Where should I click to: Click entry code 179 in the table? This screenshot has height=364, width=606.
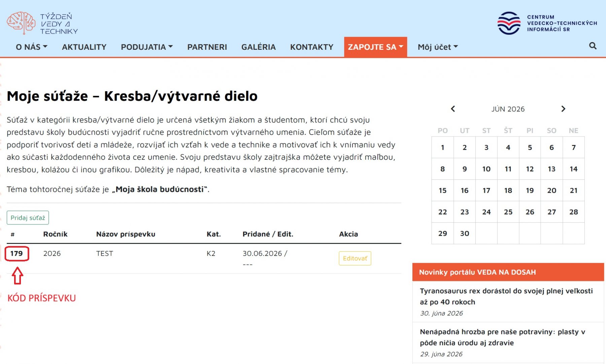coord(16,253)
